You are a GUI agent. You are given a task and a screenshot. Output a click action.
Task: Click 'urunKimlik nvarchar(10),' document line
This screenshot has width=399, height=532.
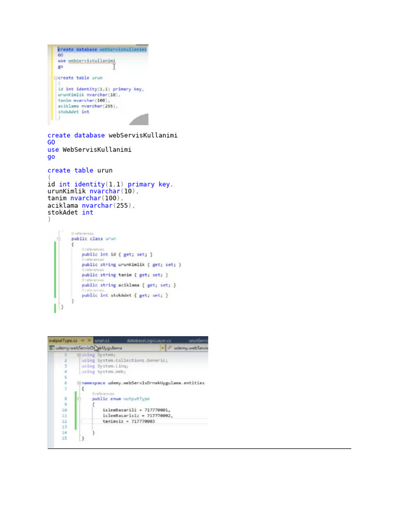coord(93,191)
